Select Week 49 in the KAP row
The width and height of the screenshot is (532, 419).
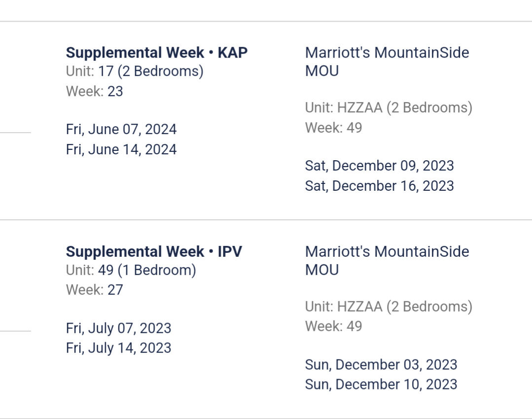pos(333,128)
